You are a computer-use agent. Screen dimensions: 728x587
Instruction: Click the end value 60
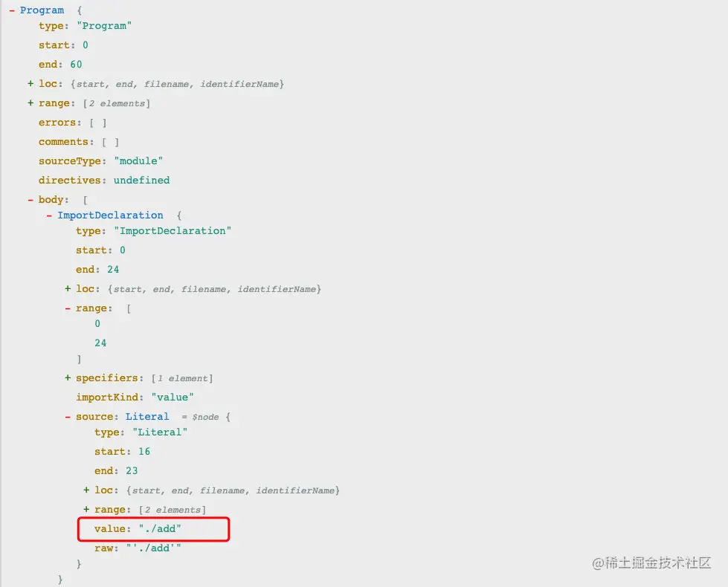coord(76,65)
